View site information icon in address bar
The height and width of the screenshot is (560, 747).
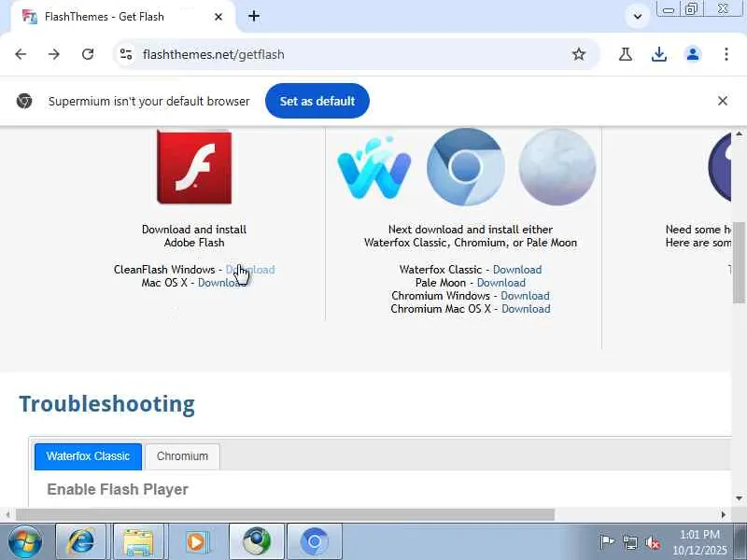[x=126, y=54]
